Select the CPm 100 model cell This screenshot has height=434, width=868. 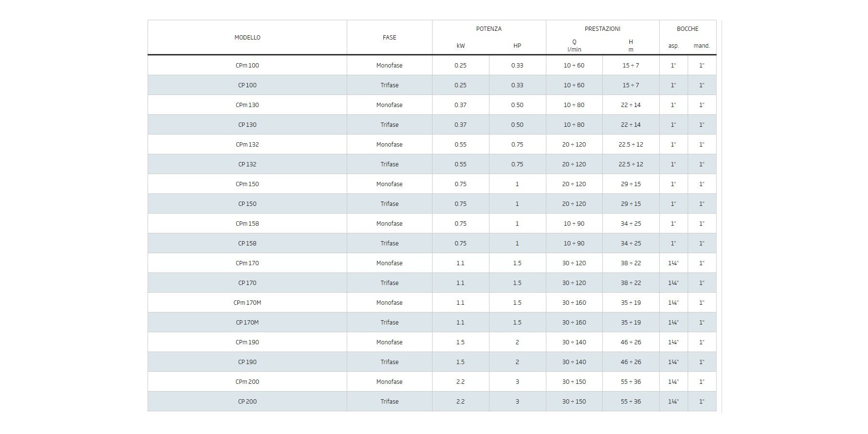247,66
